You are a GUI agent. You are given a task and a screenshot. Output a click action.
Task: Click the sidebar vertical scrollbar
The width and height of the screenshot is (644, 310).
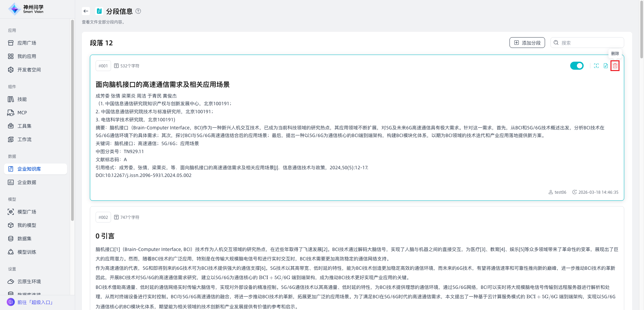72,121
